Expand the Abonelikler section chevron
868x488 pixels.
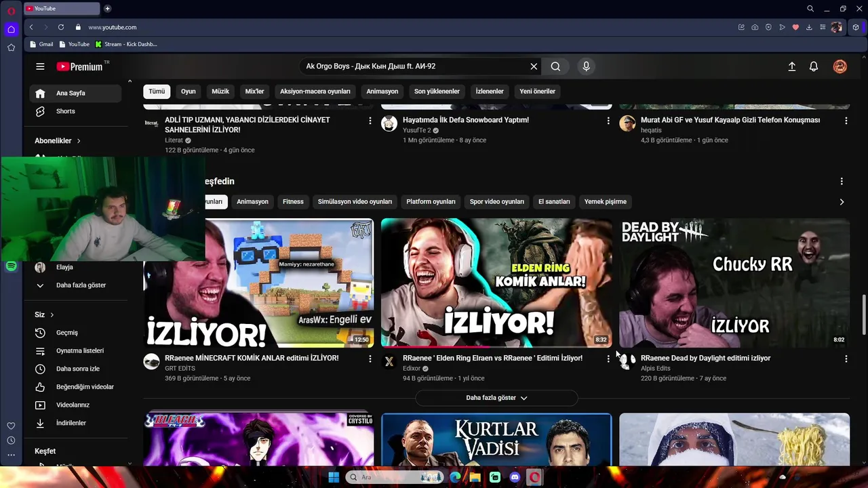click(x=79, y=141)
